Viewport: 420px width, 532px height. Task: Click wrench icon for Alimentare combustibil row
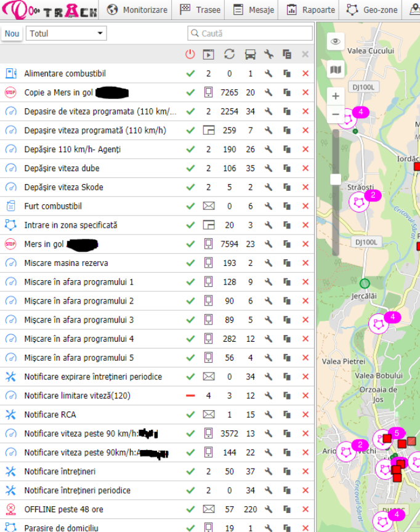(x=269, y=74)
